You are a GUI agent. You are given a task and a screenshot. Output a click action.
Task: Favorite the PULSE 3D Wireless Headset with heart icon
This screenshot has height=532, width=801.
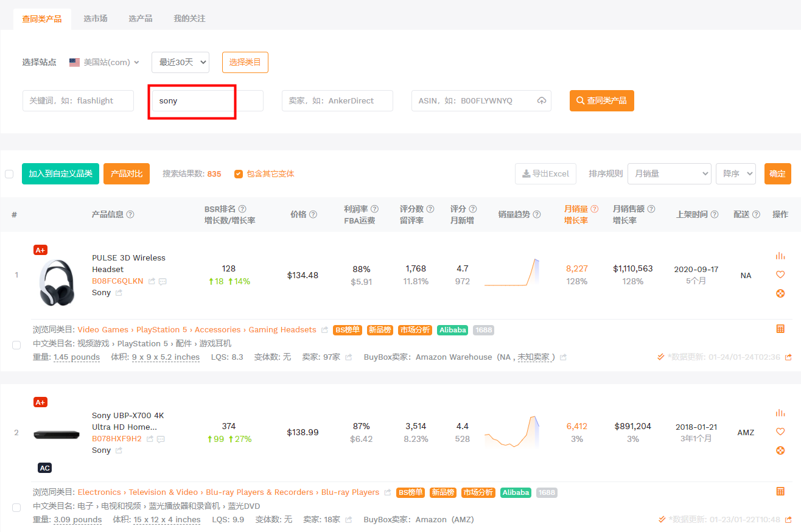pyautogui.click(x=780, y=275)
